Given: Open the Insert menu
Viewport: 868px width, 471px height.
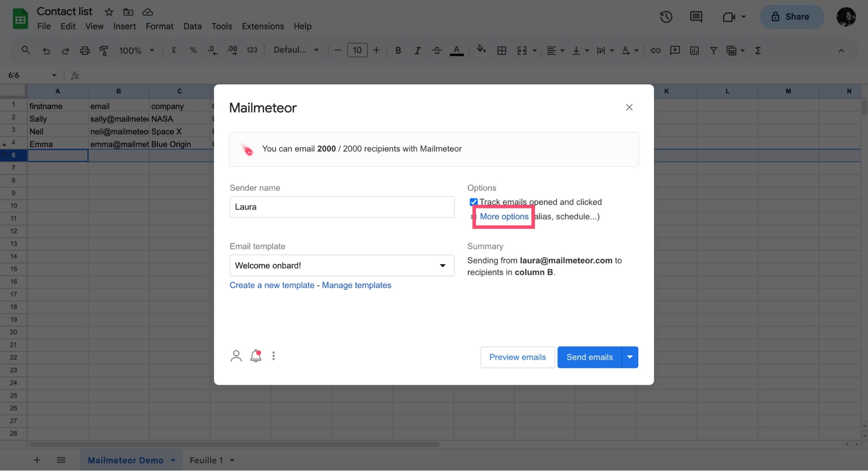Looking at the screenshot, I should 124,26.
